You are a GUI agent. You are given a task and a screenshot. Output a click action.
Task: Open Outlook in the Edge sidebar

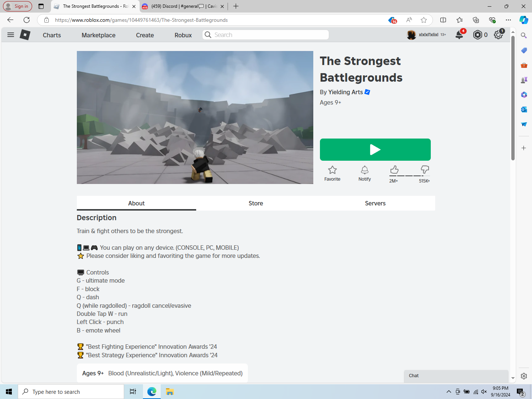524,109
